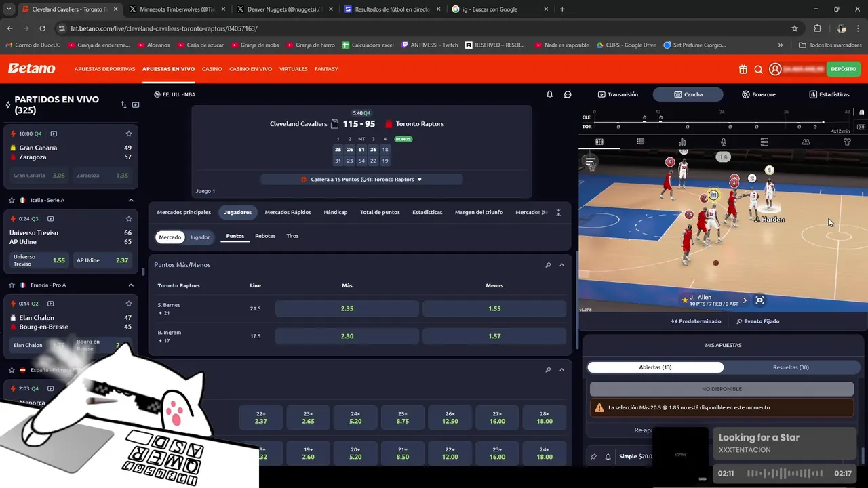Favorite the Gran Canaria vs Zaragoza match star
Image resolution: width=868 pixels, height=488 pixels.
(129, 134)
